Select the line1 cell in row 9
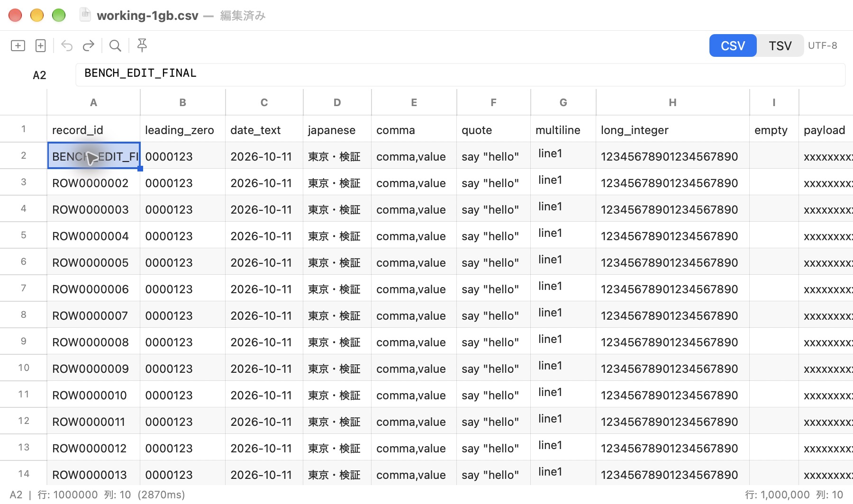This screenshot has height=504, width=853. click(563, 341)
